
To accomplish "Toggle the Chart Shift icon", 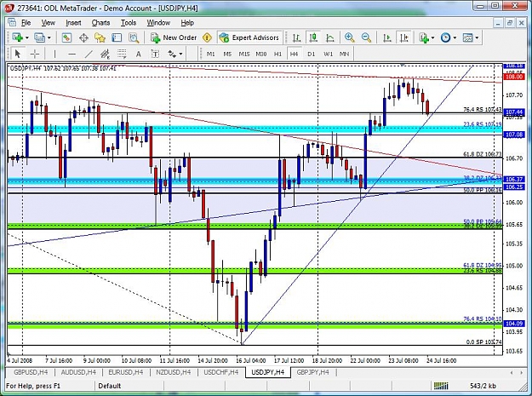I will pos(403,37).
